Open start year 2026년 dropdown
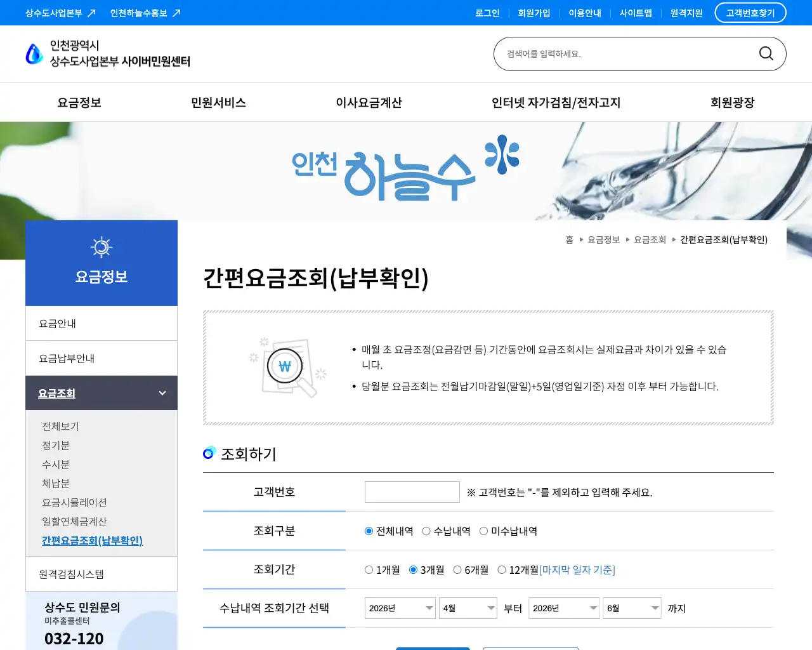Image resolution: width=812 pixels, height=650 pixels. (x=400, y=608)
